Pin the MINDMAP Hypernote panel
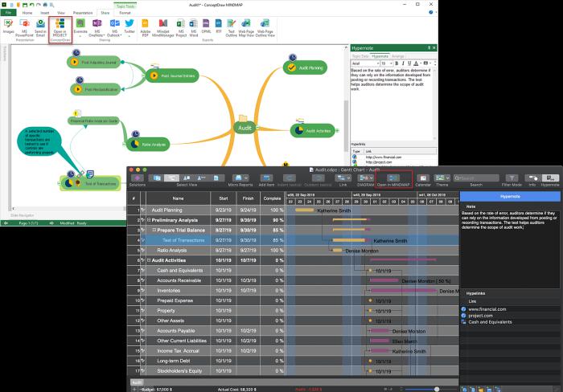The width and height of the screenshot is (563, 392). [429, 47]
